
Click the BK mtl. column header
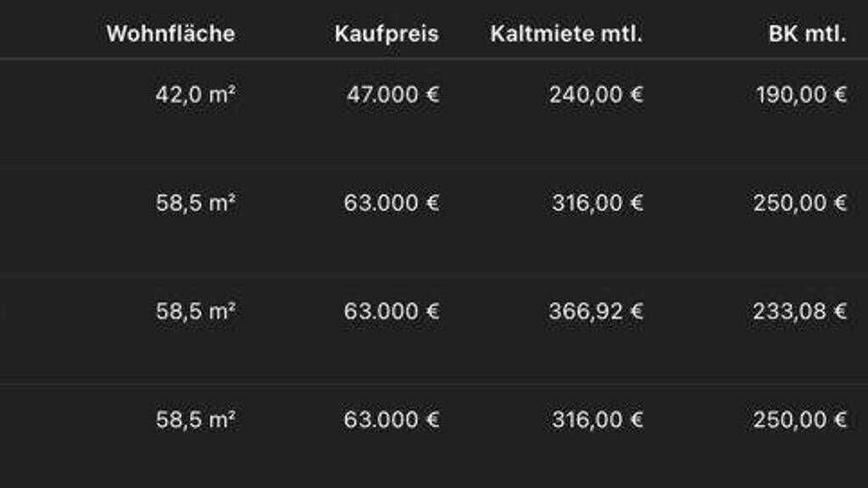tap(807, 34)
